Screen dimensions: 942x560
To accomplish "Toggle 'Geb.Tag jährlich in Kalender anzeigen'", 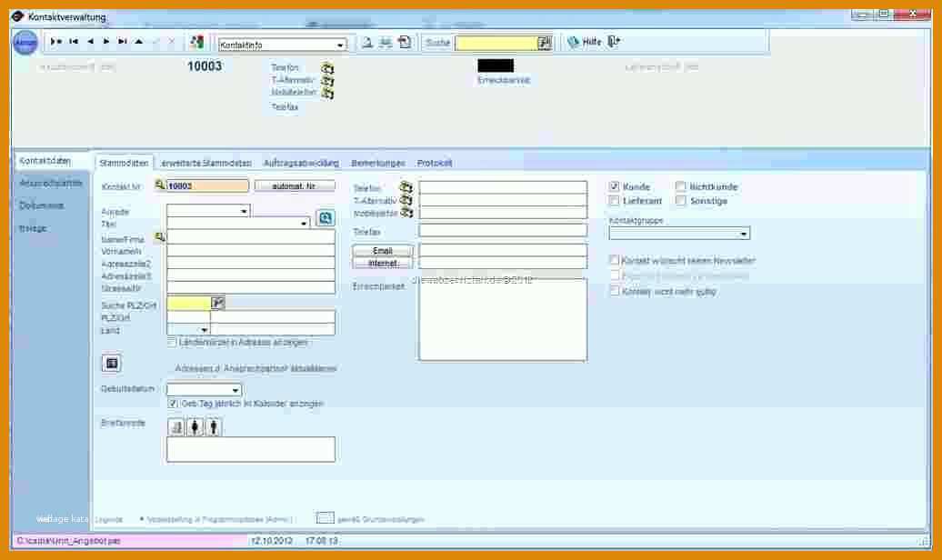I will coord(173,404).
